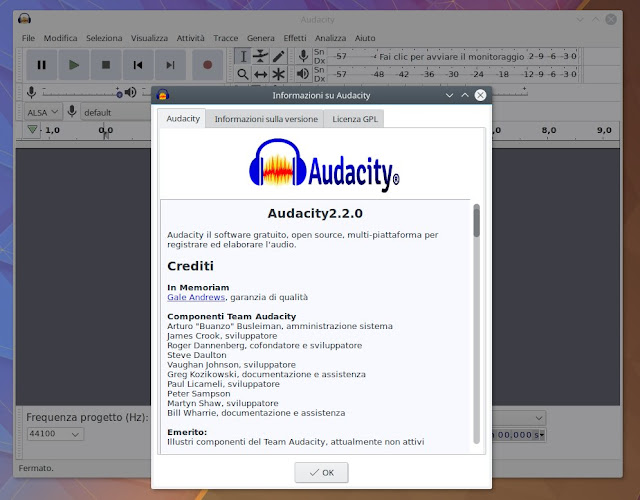Screen dimensions: 640x500
Task: Click the Pause transport button
Action: [42, 65]
